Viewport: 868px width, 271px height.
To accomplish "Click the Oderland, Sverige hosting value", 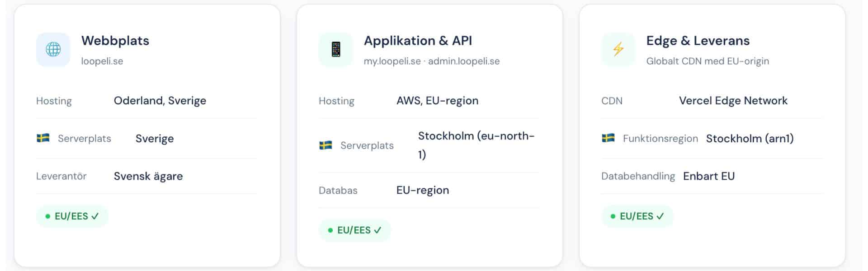I will [160, 101].
